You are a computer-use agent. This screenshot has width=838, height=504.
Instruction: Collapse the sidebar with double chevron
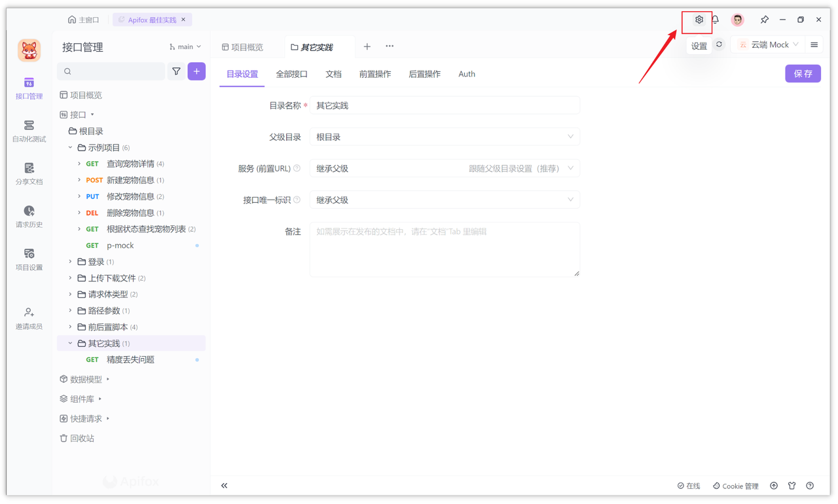pos(224,486)
